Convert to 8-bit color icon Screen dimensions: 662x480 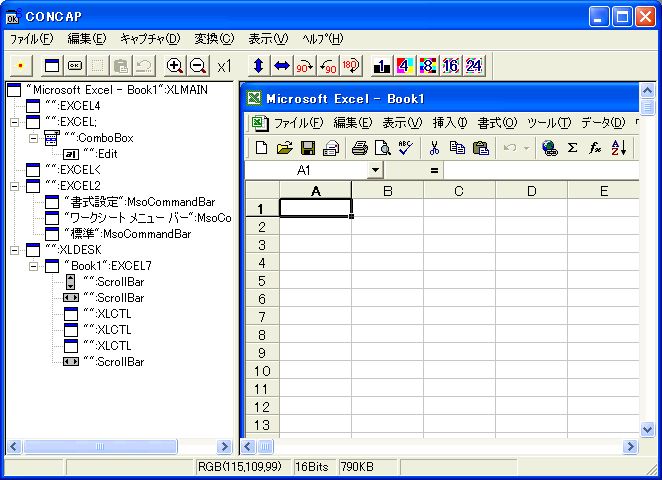coord(428,66)
